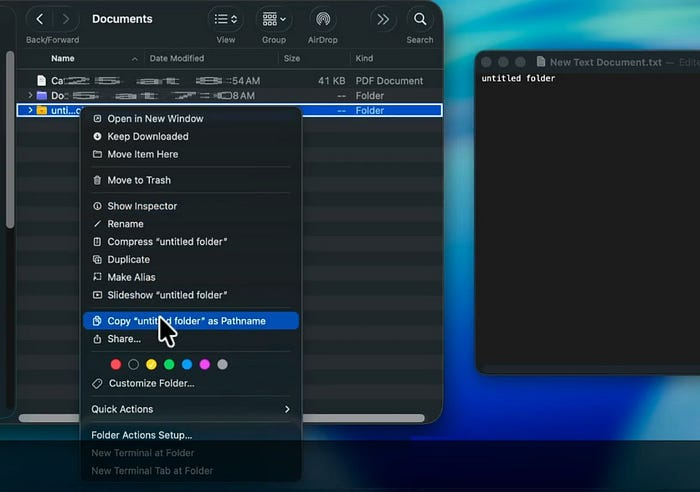Click the Finder sidebar vertical scrollbar
This screenshot has width=700, height=492.
click(x=10, y=139)
